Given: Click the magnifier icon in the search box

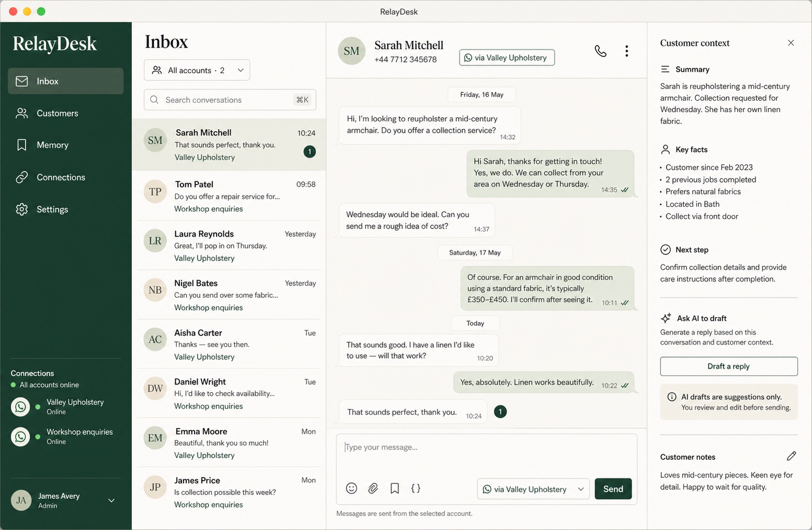Looking at the screenshot, I should click(x=154, y=99).
